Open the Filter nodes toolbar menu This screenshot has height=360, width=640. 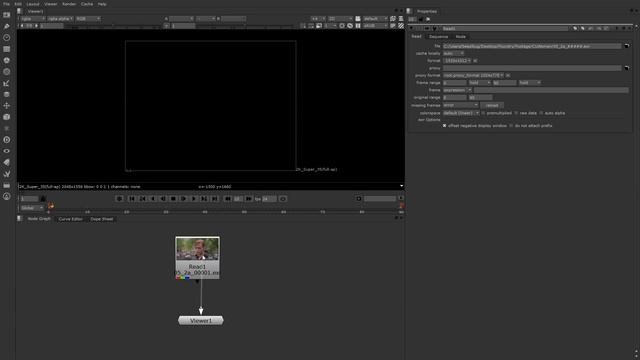[x=7, y=72]
